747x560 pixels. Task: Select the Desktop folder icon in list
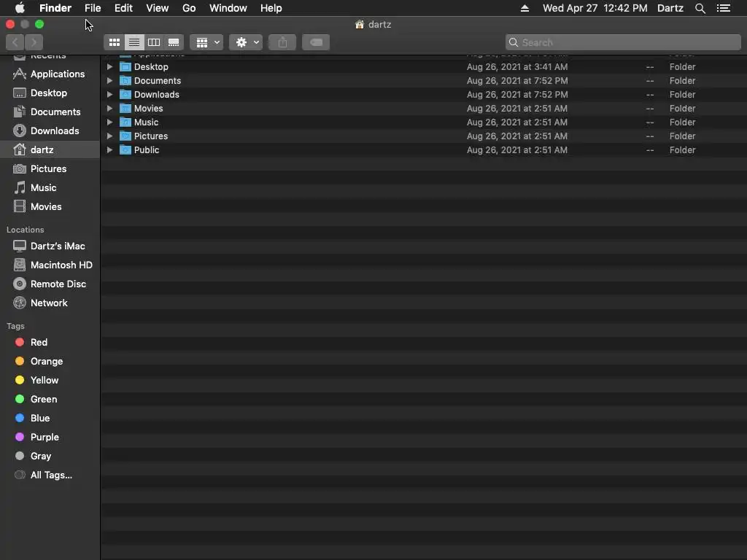tap(125, 66)
